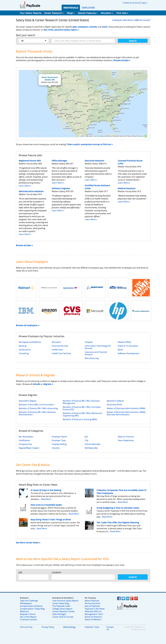Image resolution: width=166 pixels, height=644 pixels.
Task: Open the Bank of America employer logo
Action: pyautogui.click(x=72, y=288)
